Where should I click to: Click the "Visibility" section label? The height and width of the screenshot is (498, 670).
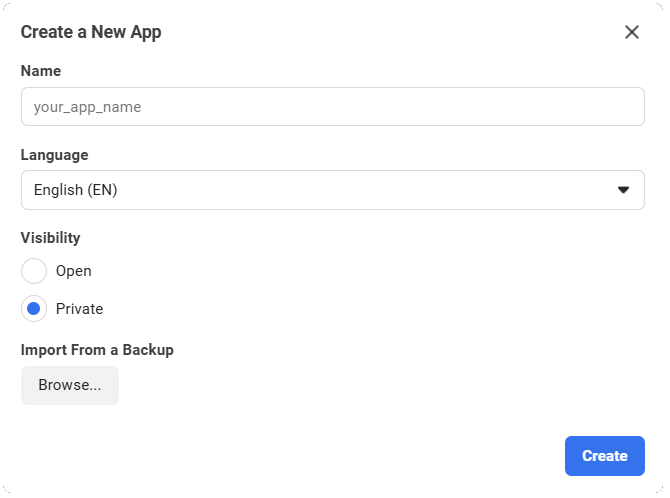[x=51, y=238]
